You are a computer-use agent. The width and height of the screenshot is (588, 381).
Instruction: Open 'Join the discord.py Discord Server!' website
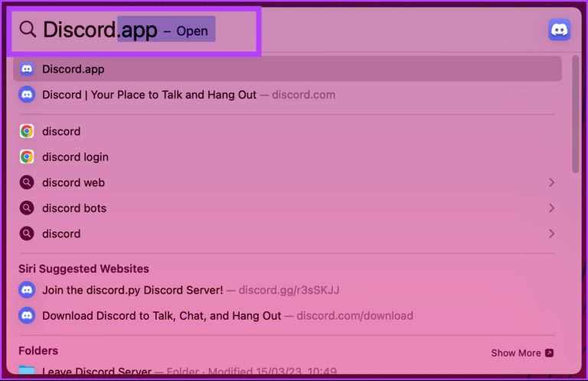tap(287, 291)
